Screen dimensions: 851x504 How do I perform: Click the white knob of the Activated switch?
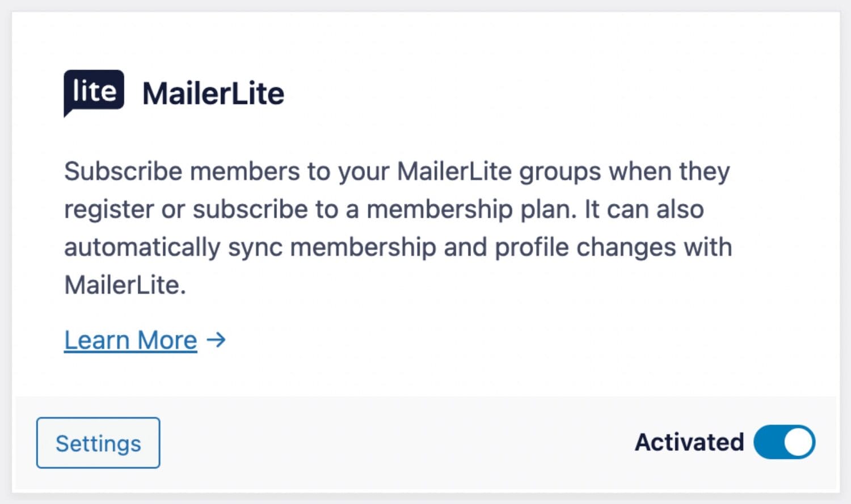(x=799, y=442)
